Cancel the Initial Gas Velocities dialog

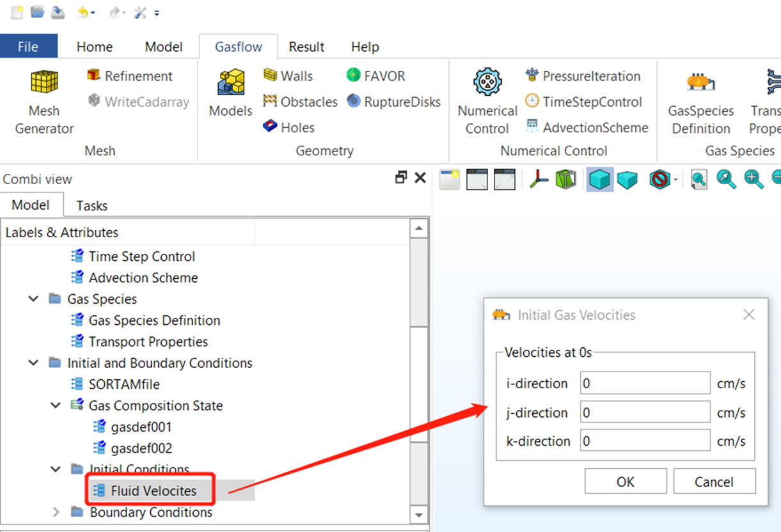pos(714,481)
